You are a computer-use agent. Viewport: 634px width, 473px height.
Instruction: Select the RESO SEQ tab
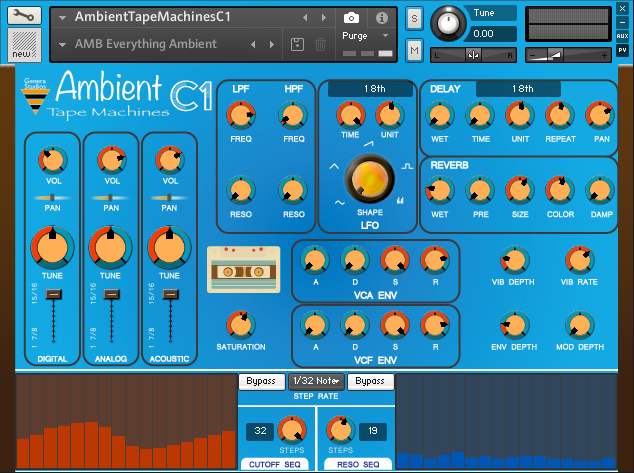tap(357, 463)
